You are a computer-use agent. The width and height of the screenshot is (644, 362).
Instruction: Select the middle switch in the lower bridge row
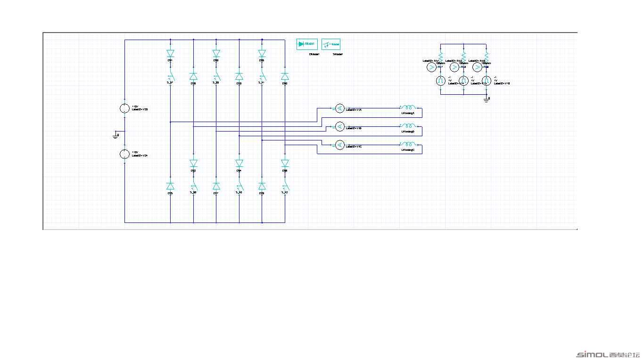(x=239, y=187)
